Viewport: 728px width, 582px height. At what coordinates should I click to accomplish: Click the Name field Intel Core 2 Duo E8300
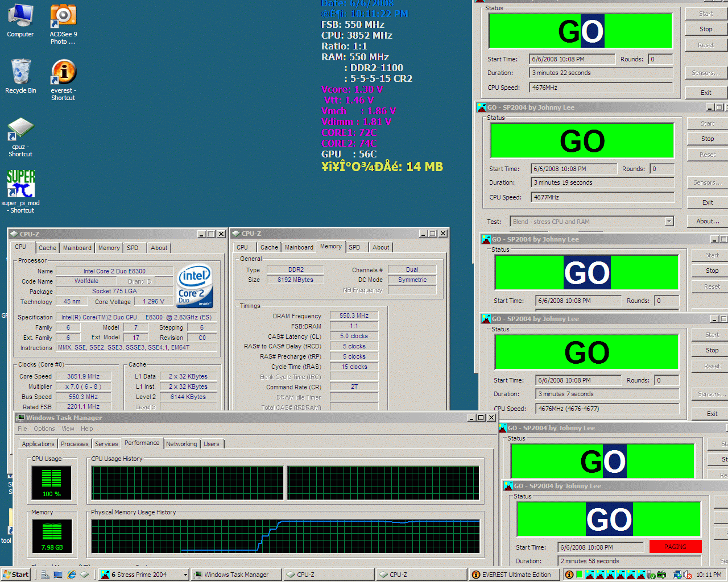[114, 271]
